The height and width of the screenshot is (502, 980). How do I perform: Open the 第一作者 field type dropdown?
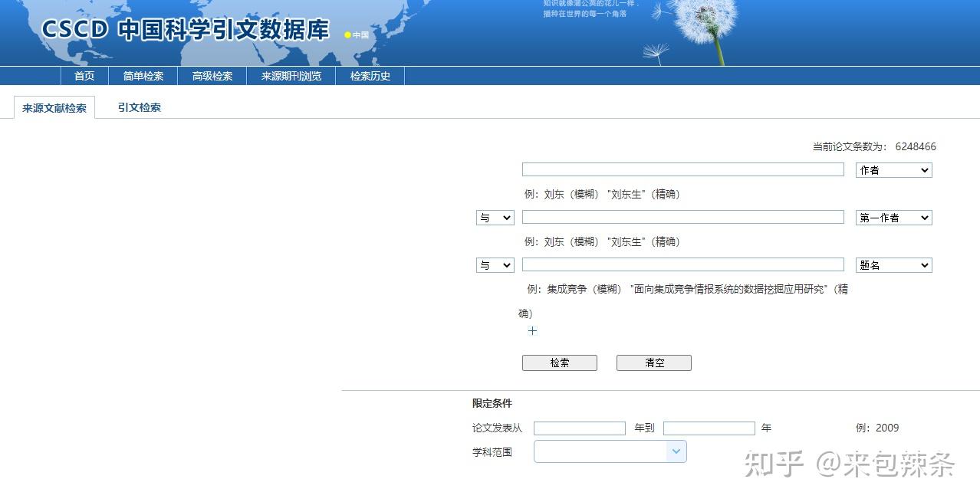point(893,217)
